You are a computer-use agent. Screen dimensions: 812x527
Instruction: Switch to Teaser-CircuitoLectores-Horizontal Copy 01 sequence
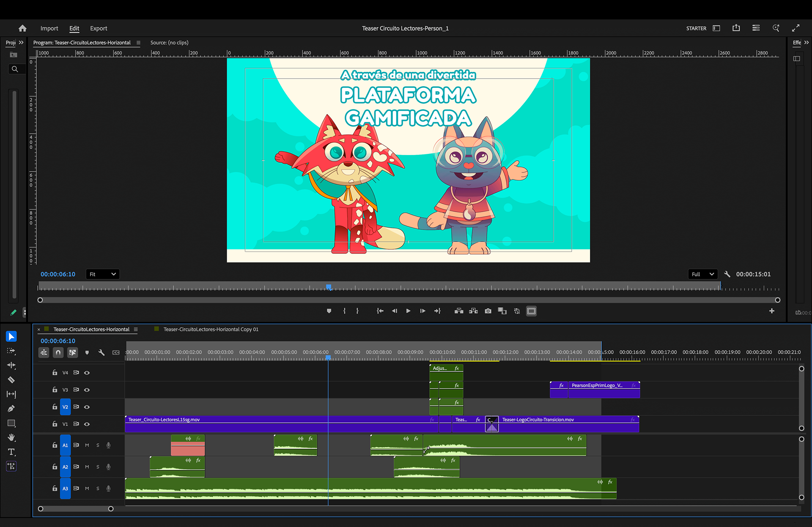[x=211, y=329]
